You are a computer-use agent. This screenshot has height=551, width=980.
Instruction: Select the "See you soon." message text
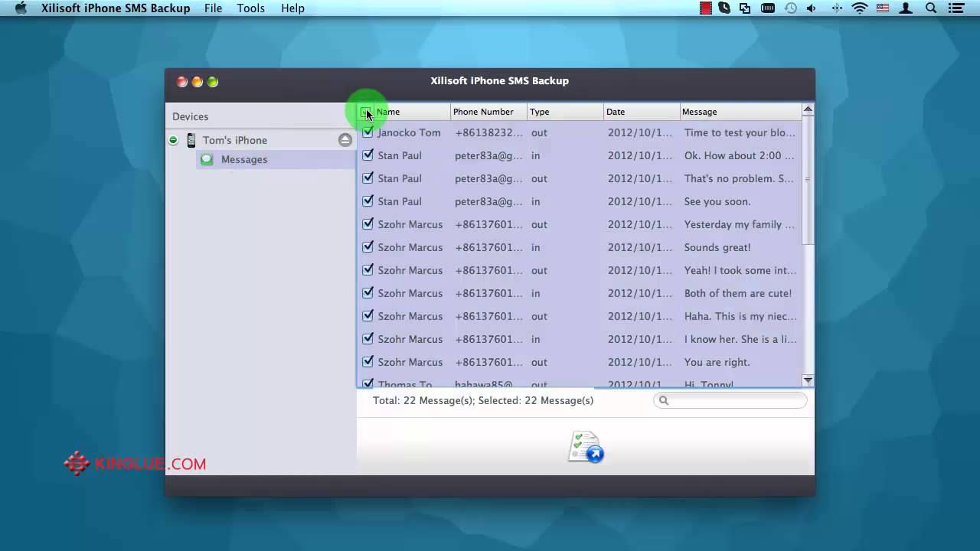click(x=717, y=201)
